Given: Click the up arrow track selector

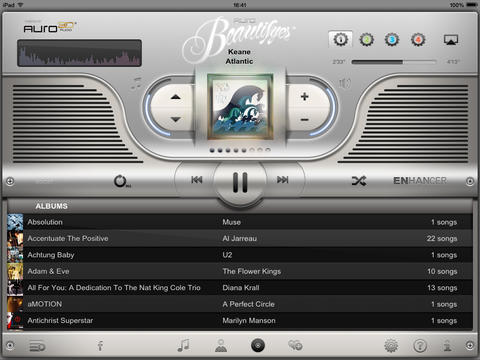Looking at the screenshot, I should click(176, 97).
